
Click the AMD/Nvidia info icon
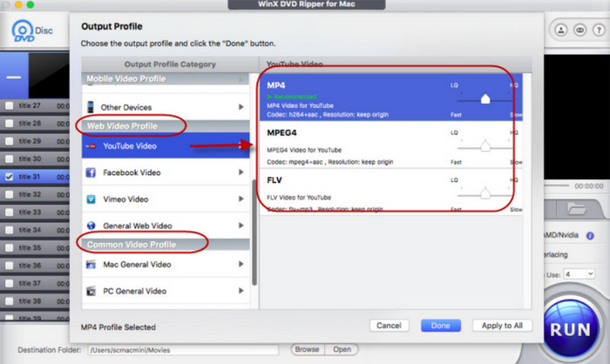coord(590,235)
